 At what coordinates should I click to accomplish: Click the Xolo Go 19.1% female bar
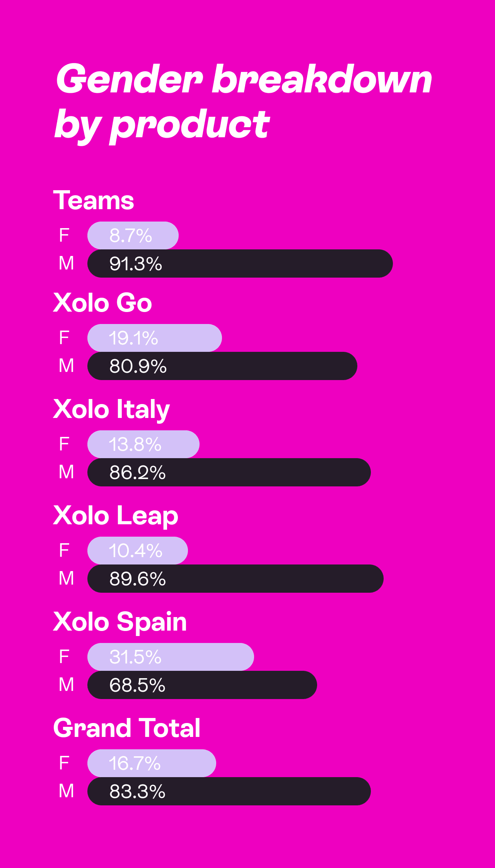[x=155, y=338]
